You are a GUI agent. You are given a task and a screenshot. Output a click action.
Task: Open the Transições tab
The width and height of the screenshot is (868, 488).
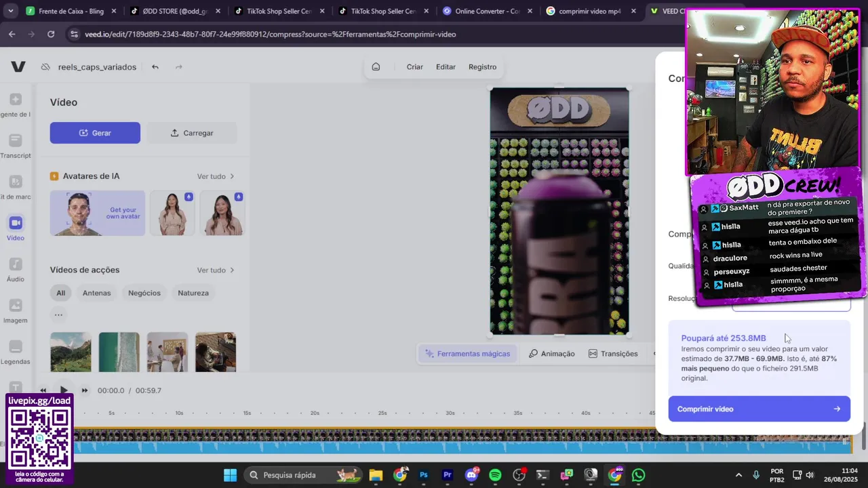point(613,354)
